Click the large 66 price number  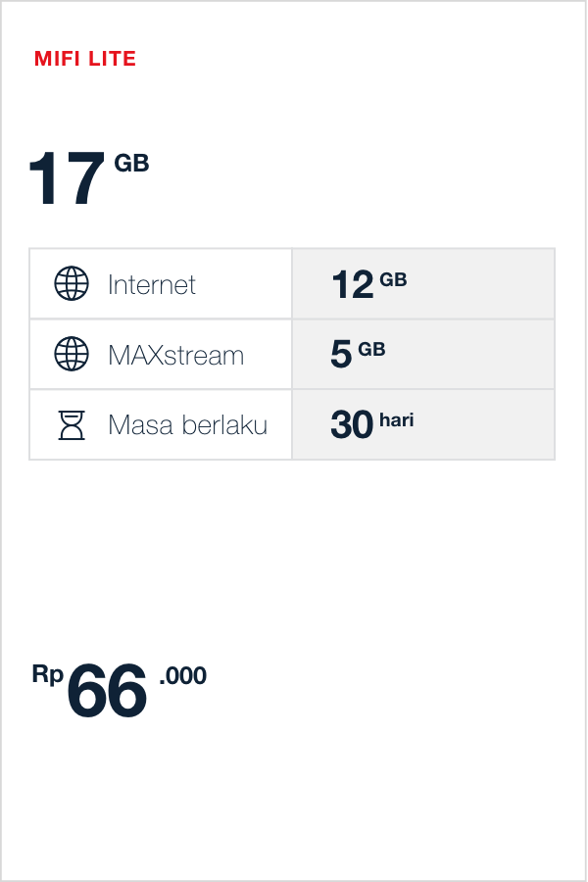(107, 692)
